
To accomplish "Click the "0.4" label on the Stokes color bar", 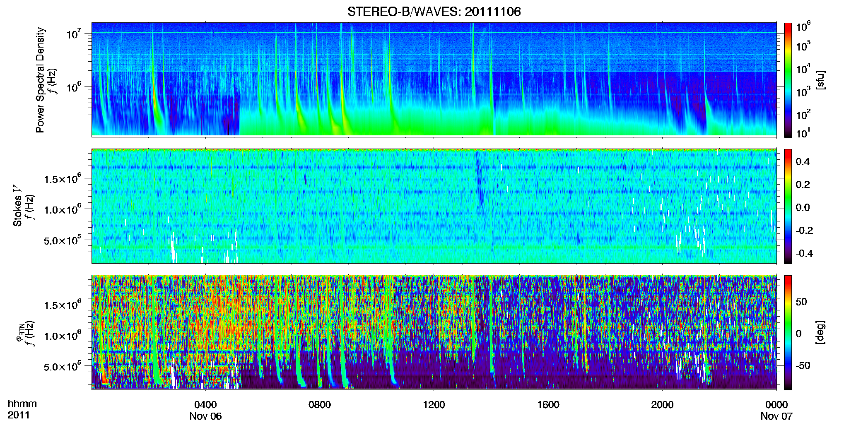I will click(803, 162).
